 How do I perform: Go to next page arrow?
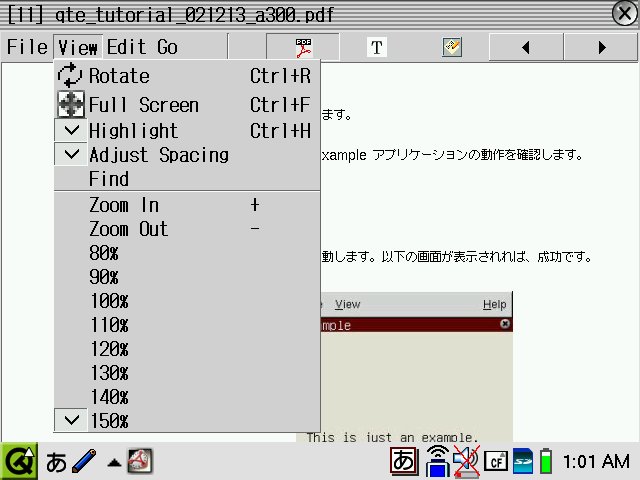tap(602, 48)
